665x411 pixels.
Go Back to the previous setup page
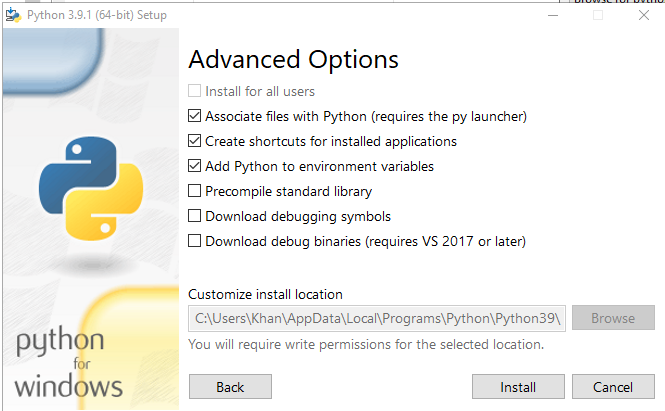[230, 387]
